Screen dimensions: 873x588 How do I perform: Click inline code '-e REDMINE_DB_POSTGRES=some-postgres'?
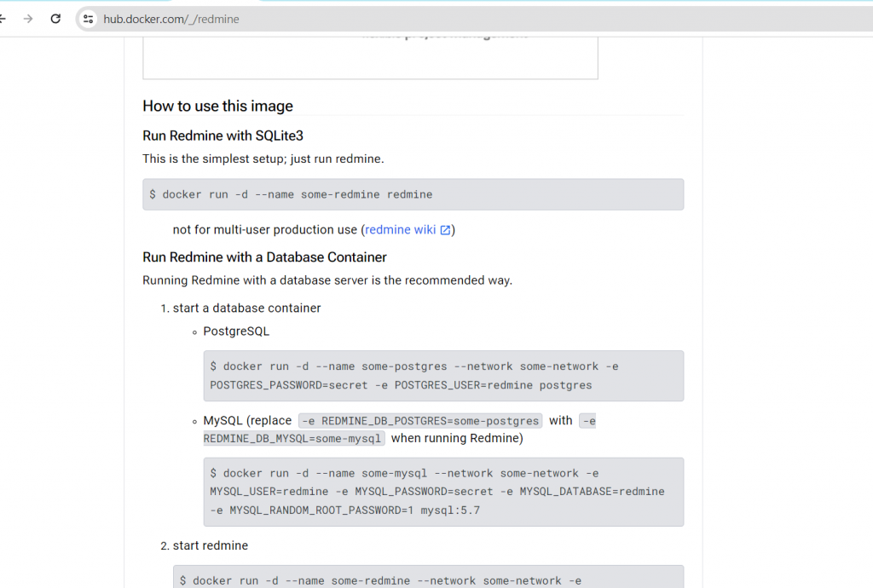420,421
